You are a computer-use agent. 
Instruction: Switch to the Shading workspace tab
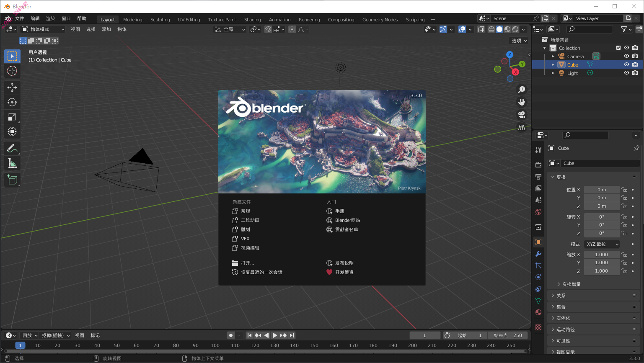pos(253,20)
